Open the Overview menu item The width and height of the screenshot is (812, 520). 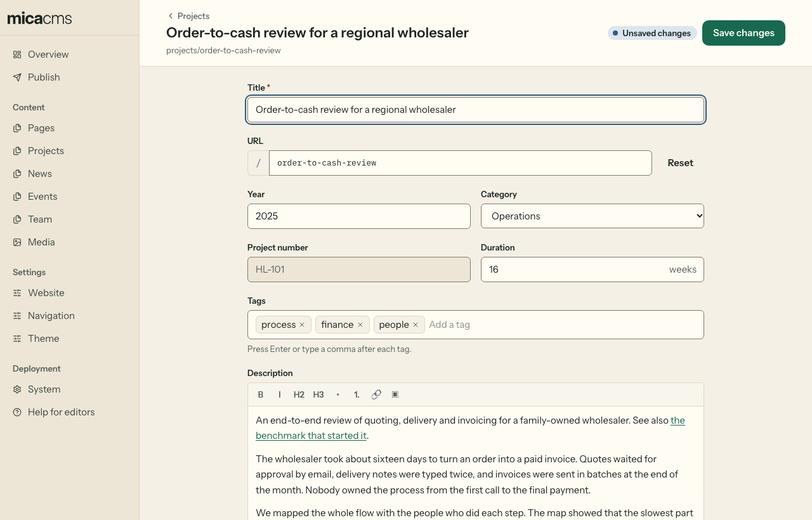click(x=70, y=55)
